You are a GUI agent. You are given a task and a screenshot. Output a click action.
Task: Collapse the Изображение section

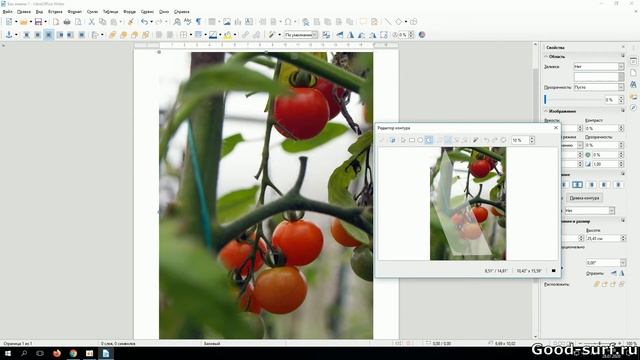tap(547, 111)
